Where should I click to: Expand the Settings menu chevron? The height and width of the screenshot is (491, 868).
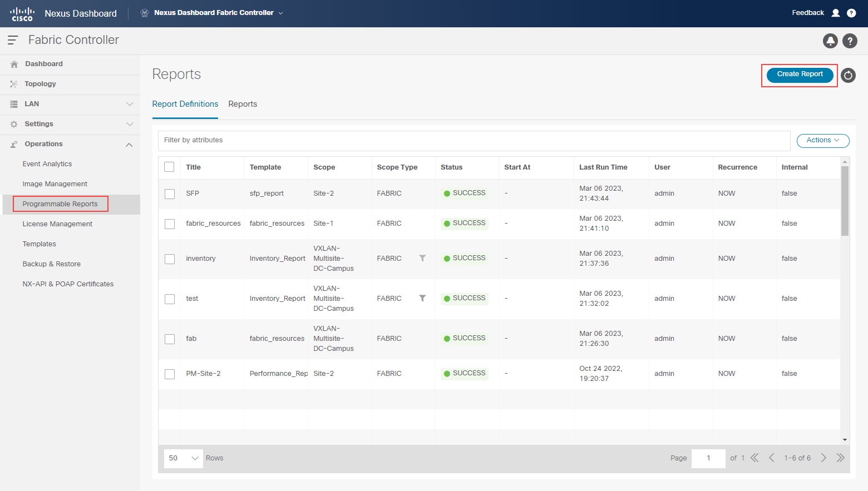130,124
